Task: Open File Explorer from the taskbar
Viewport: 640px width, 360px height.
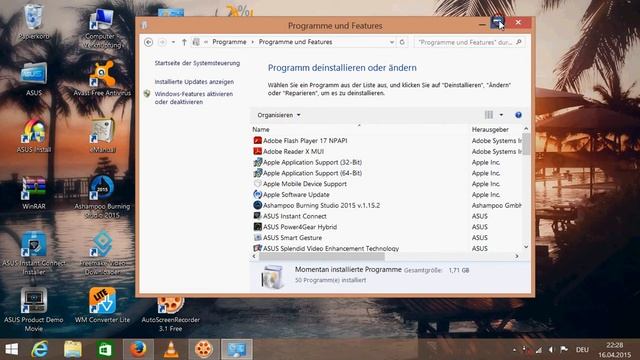Action: pos(73,349)
